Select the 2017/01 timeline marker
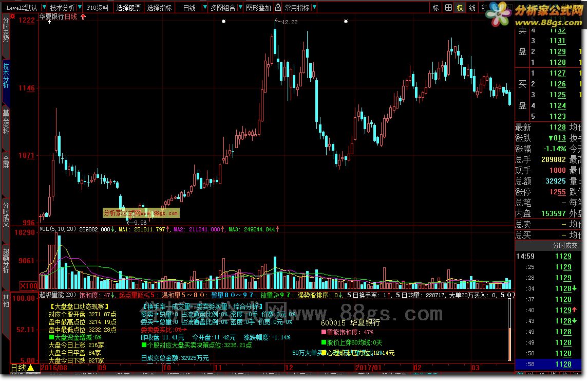 368,368
